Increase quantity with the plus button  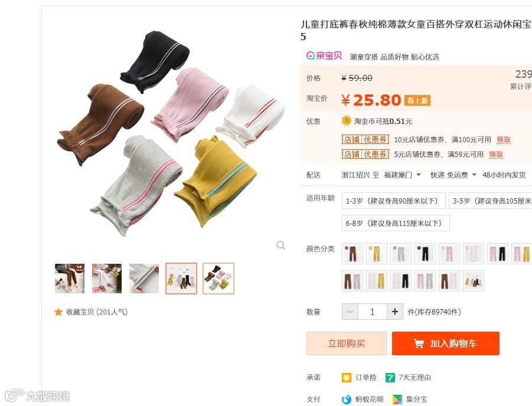(x=395, y=312)
